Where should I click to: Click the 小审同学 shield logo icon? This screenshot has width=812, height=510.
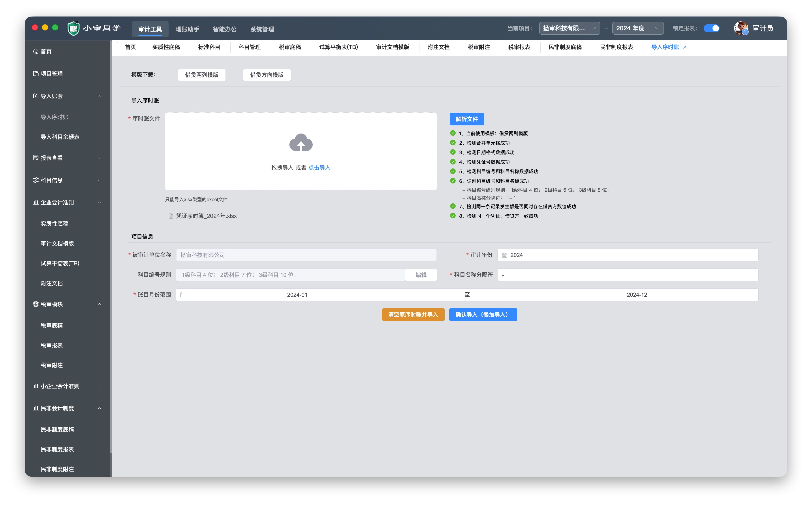(73, 28)
